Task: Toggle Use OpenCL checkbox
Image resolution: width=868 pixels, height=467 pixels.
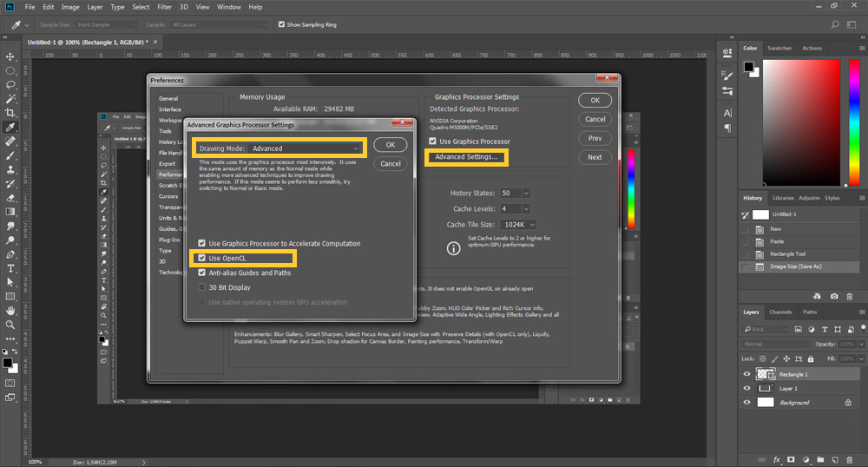Action: (x=202, y=258)
